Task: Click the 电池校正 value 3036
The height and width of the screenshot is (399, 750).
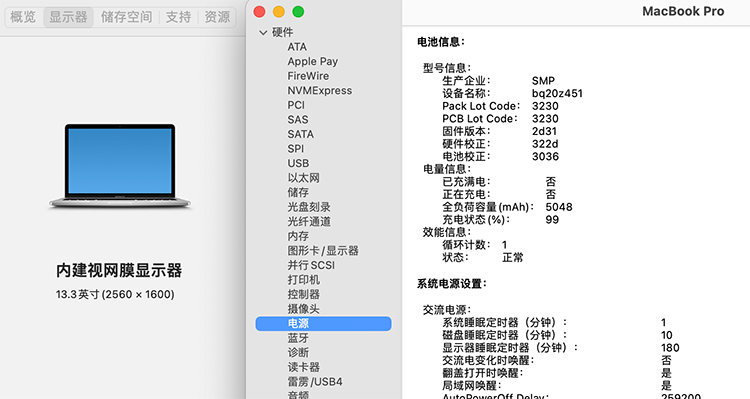Action: coord(545,156)
